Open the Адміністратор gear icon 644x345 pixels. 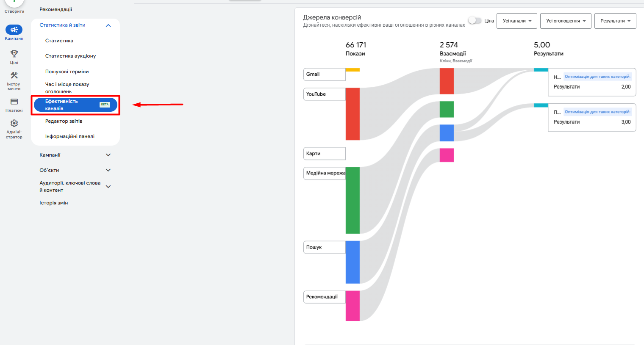click(x=14, y=123)
